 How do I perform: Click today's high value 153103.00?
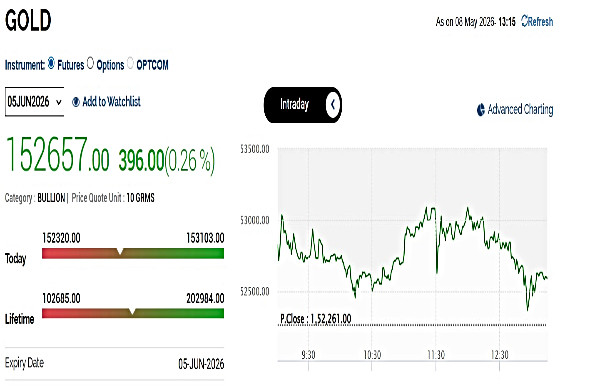(x=205, y=238)
